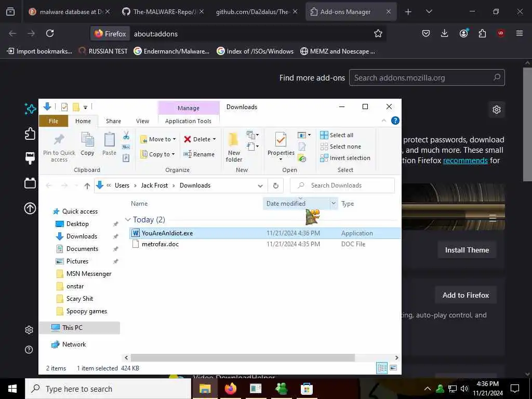Viewport: 532px width, 399px height.
Task: Open Application Tools ribbon tab
Action: coord(188,121)
